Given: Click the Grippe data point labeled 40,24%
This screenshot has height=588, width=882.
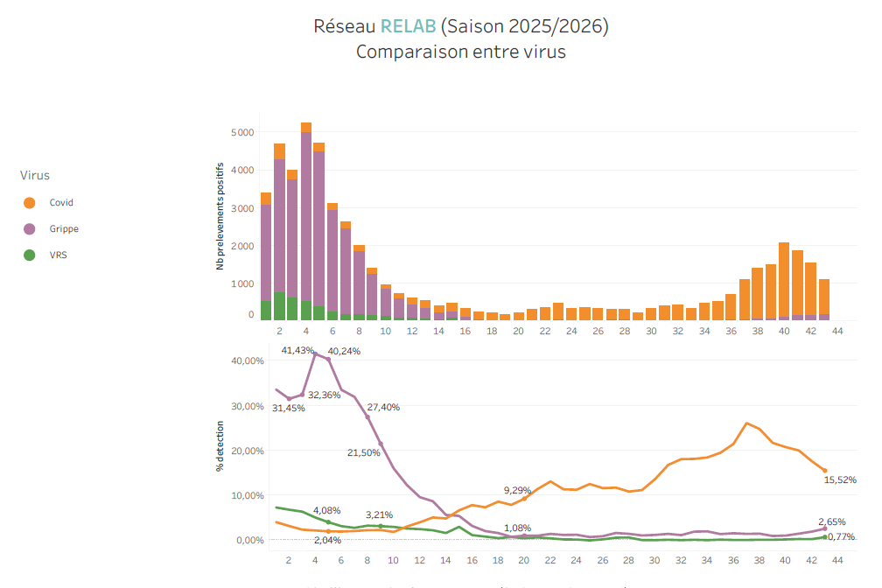Looking at the screenshot, I should (328, 360).
